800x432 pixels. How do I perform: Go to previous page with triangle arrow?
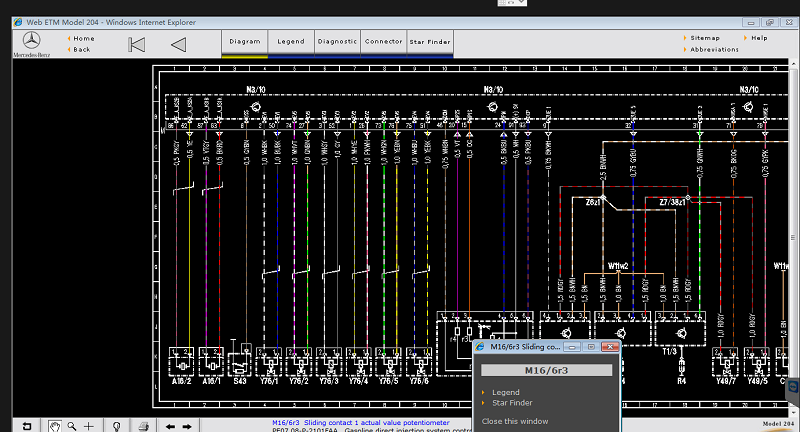[179, 45]
